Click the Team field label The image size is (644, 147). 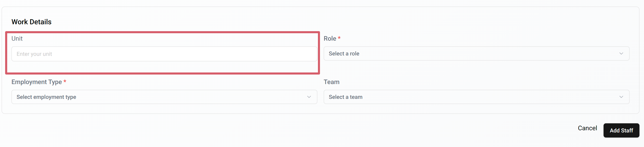pos(332,82)
